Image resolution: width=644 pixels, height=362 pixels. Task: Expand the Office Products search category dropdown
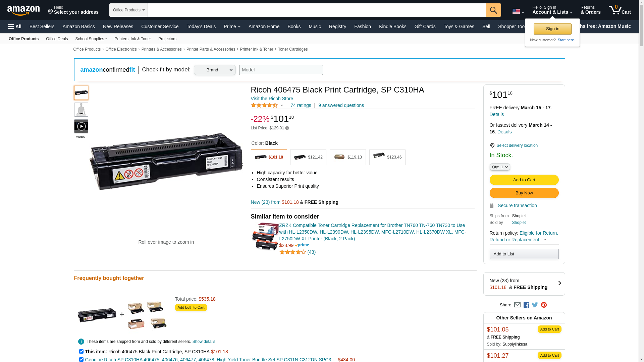click(x=128, y=10)
